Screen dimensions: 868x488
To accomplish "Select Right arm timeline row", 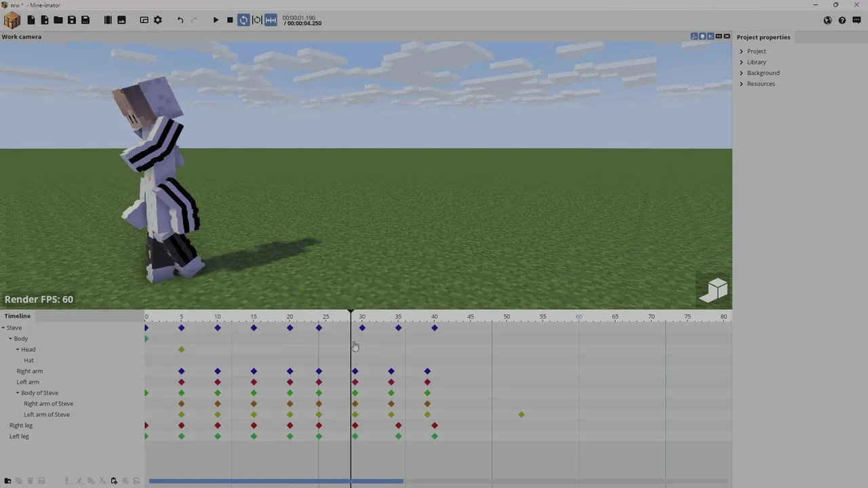I will [30, 371].
